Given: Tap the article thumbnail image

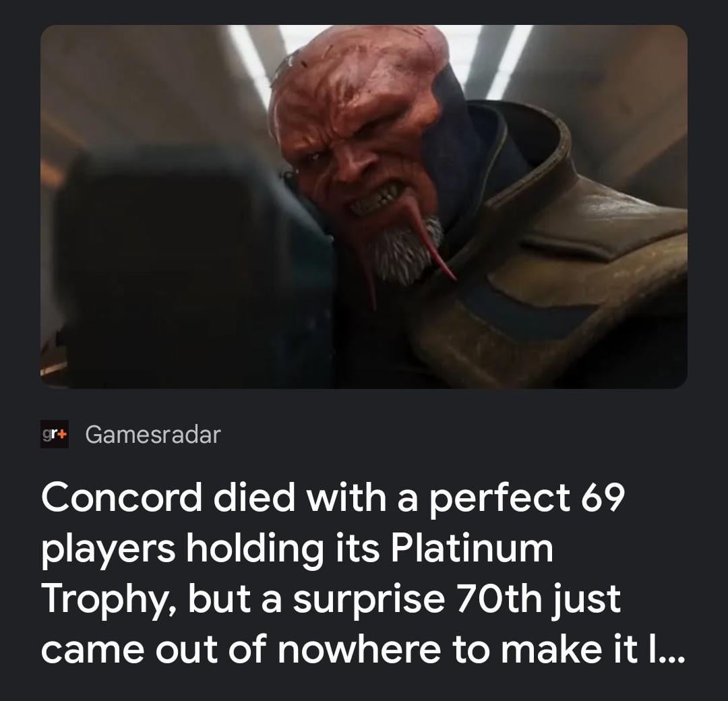Looking at the screenshot, I should coord(364,206).
